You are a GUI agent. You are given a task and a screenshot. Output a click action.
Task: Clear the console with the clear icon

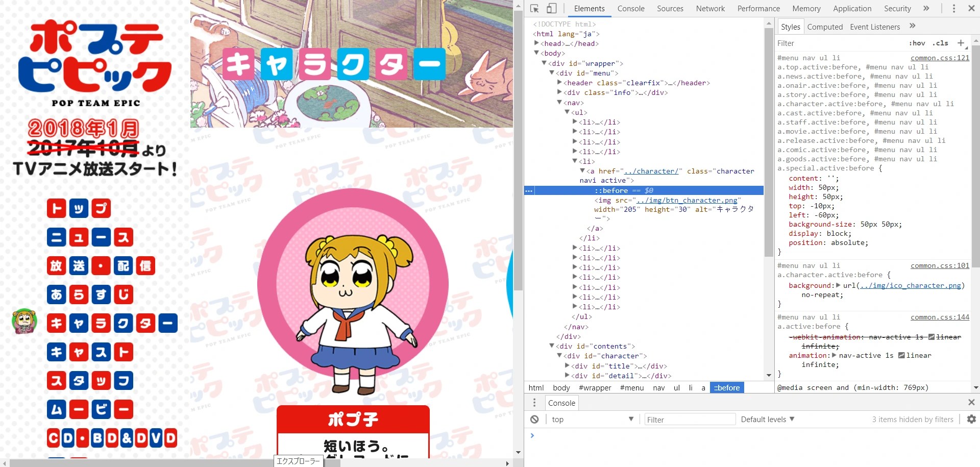534,420
